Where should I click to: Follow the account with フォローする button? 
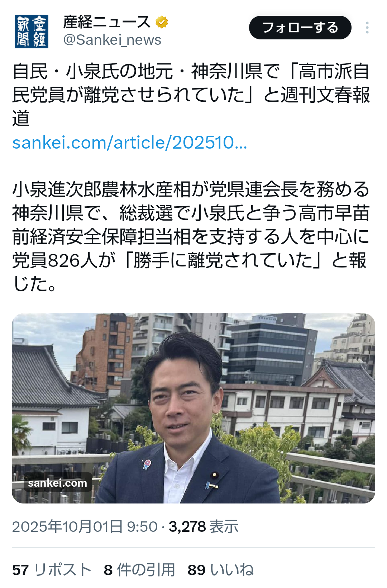click(x=300, y=28)
